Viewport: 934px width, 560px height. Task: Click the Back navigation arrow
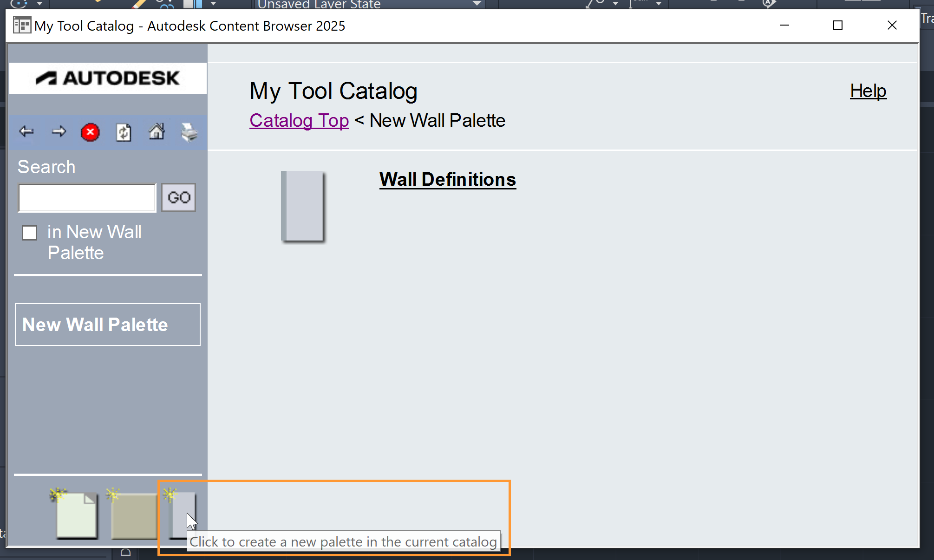click(26, 132)
